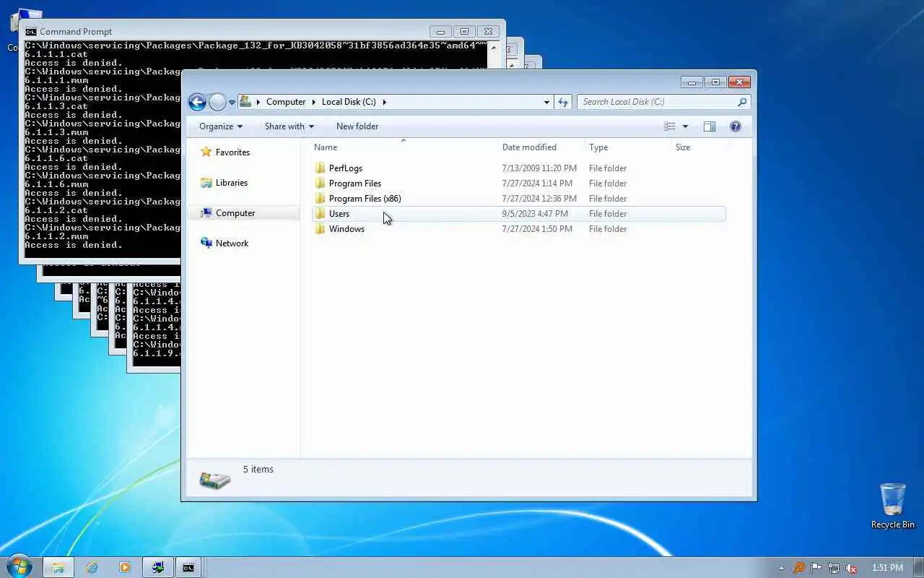Click the 7/27/2024 12:36 PM date cell
Screen dimensions: 924x578
click(x=539, y=199)
